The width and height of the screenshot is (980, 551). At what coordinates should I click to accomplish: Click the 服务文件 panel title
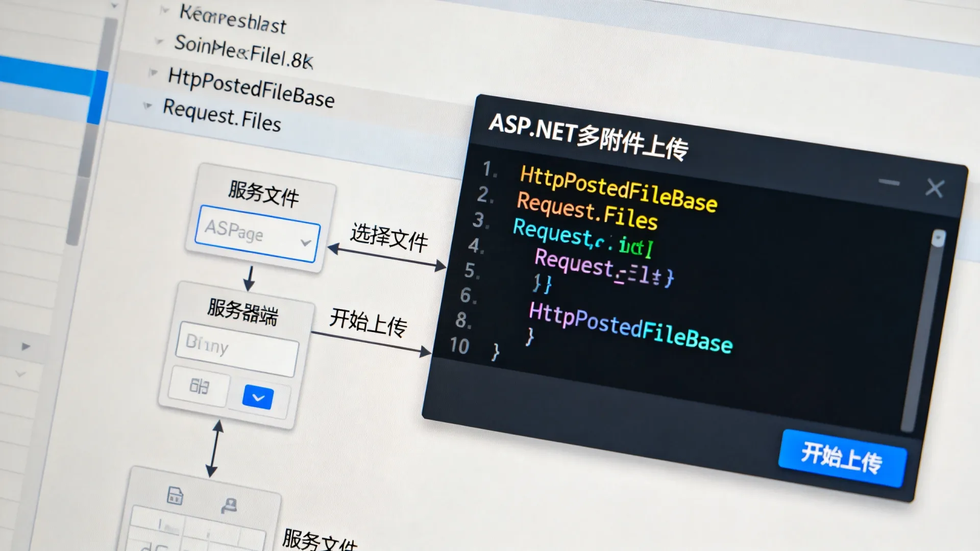tap(263, 193)
